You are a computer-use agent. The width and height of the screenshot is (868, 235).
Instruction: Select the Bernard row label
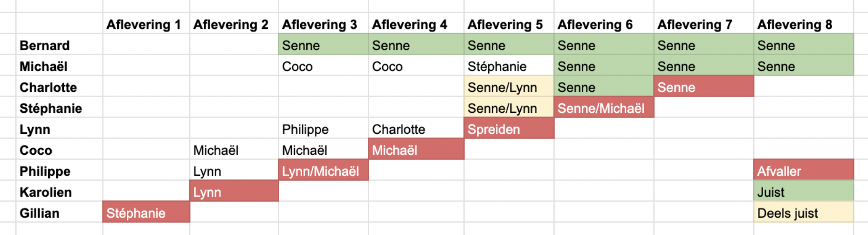45,45
